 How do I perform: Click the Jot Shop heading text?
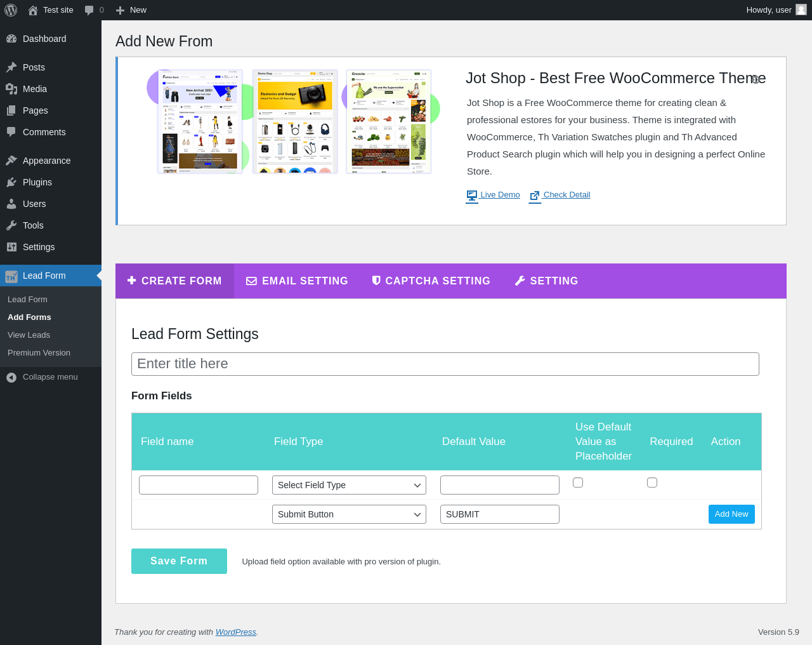[x=616, y=78]
